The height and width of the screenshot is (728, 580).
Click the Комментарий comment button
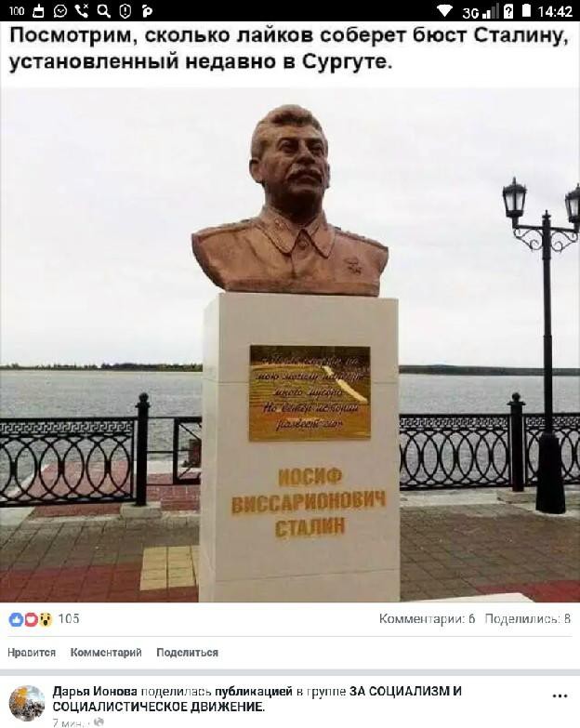click(106, 653)
